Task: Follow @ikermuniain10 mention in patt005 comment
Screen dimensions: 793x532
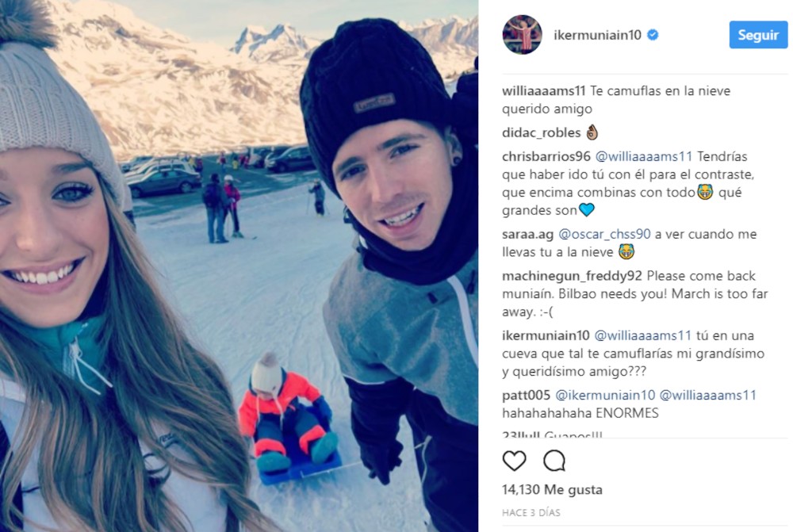Action: tap(605, 396)
